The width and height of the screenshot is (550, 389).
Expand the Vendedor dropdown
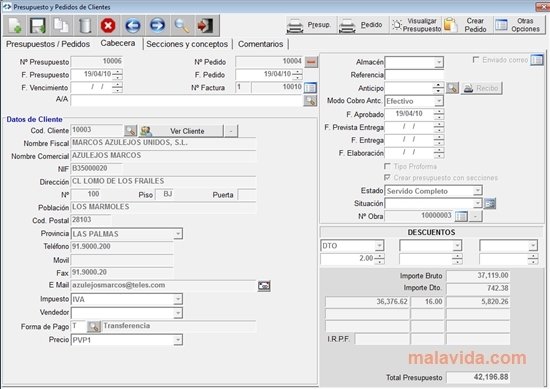(178, 313)
